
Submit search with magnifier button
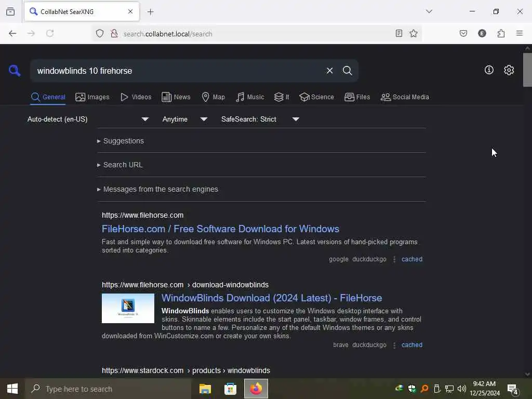[347, 71]
